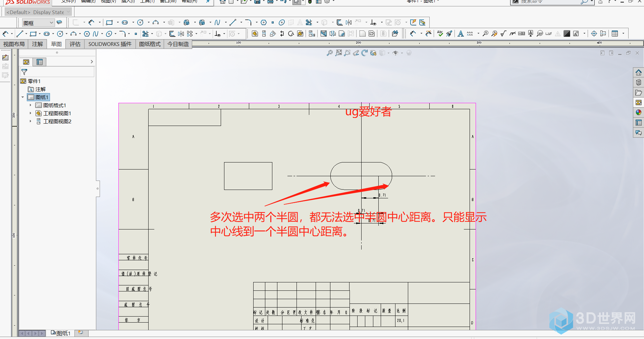Select the 工程图视图2 item in the tree
Viewport: 644px width, 339px height.
pos(54,121)
